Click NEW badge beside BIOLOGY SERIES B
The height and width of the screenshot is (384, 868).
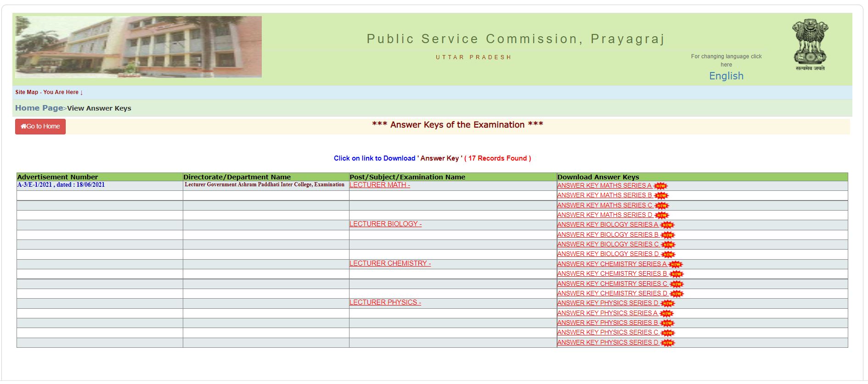tap(668, 235)
